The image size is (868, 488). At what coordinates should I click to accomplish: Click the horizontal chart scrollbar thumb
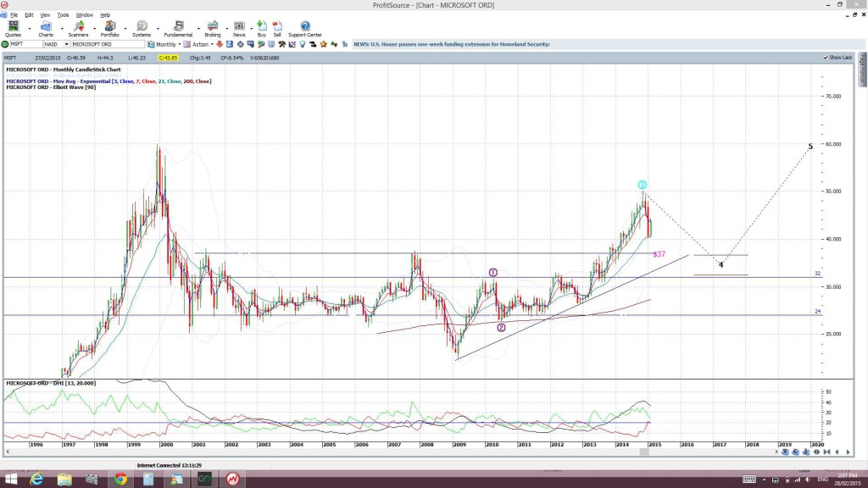pyautogui.click(x=644, y=452)
